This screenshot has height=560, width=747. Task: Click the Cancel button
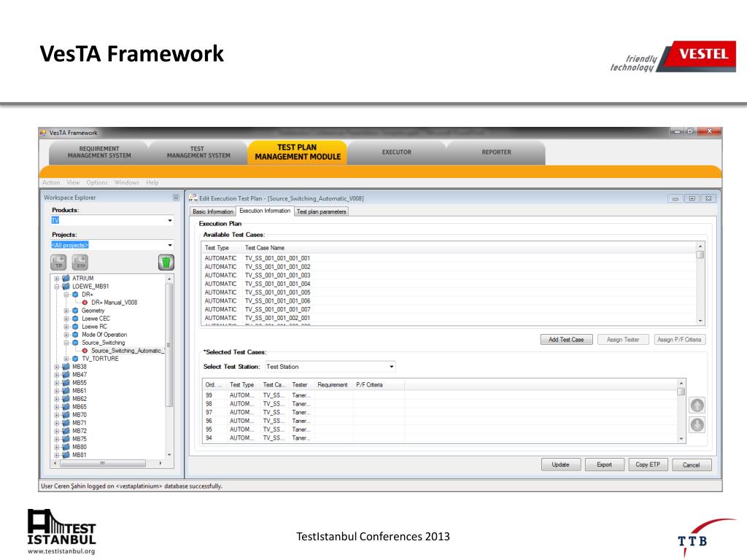[692, 464]
